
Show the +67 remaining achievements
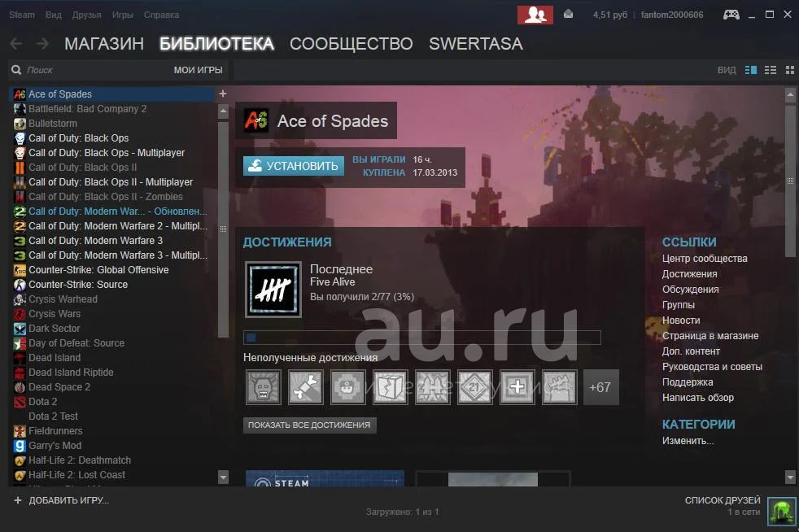pyautogui.click(x=600, y=387)
